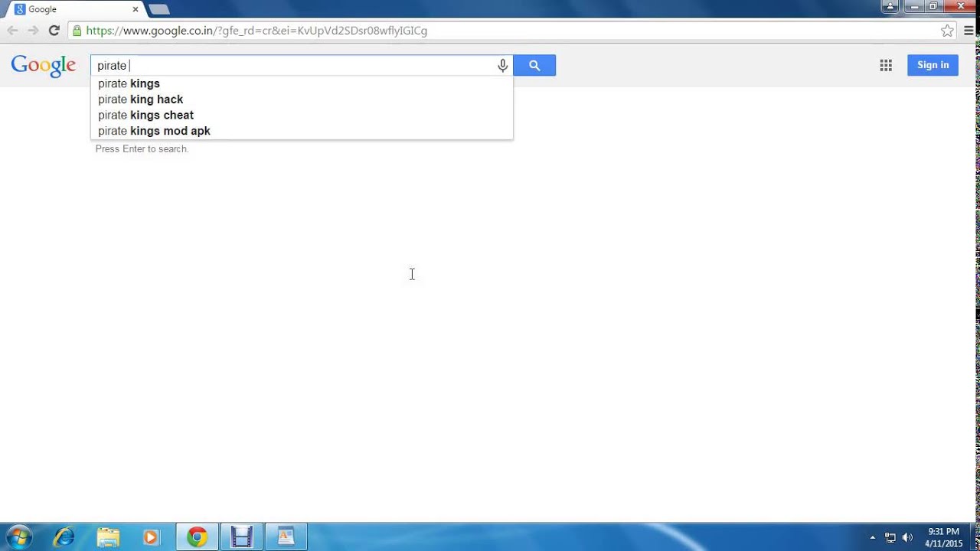Click the volume speaker tray icon

(x=908, y=537)
